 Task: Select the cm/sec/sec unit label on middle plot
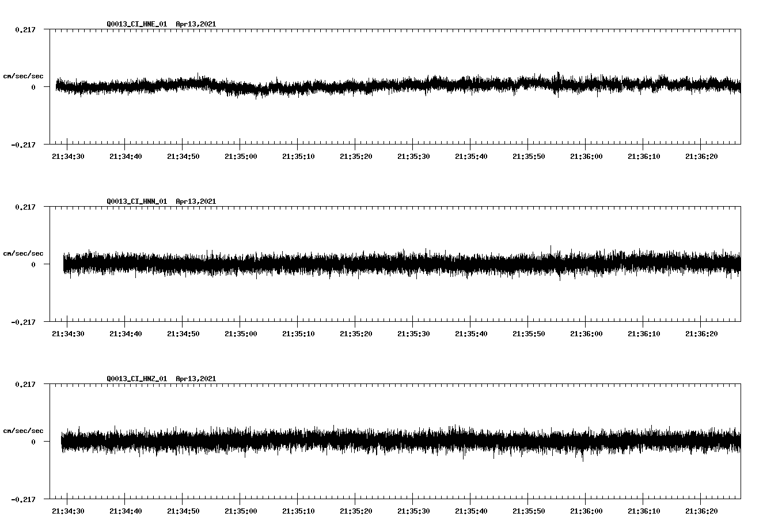click(x=24, y=253)
